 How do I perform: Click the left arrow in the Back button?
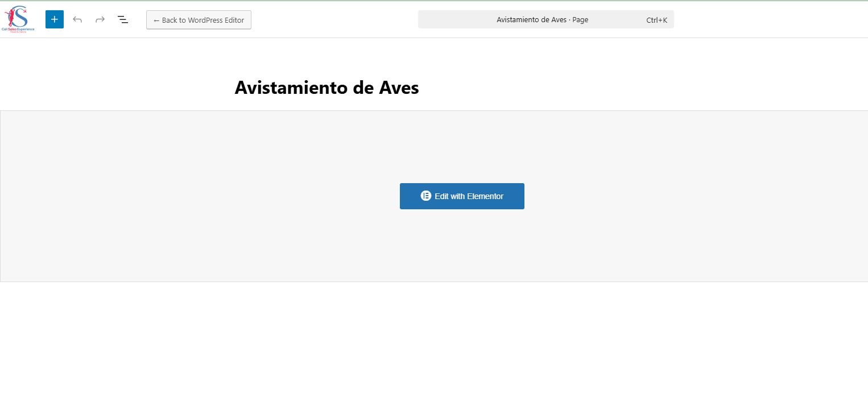pos(156,20)
